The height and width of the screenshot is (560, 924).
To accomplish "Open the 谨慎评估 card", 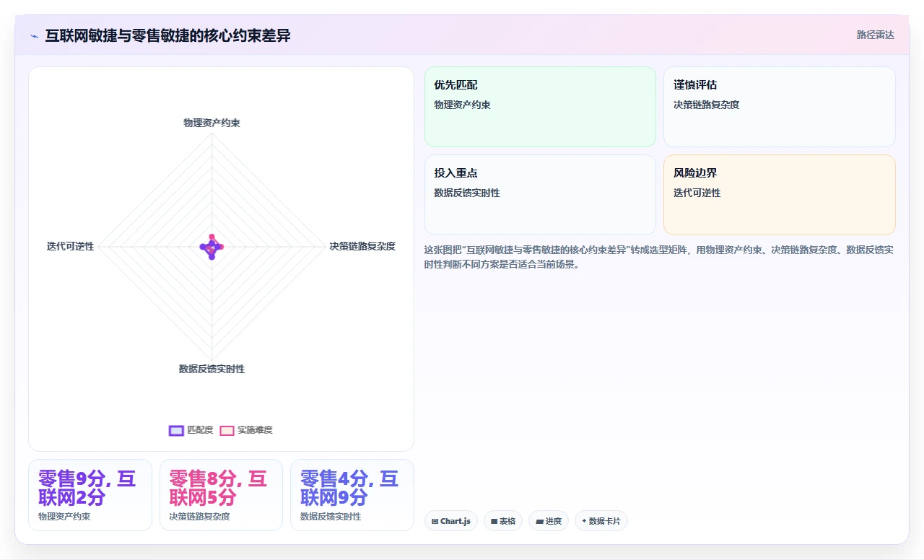I will [x=780, y=107].
